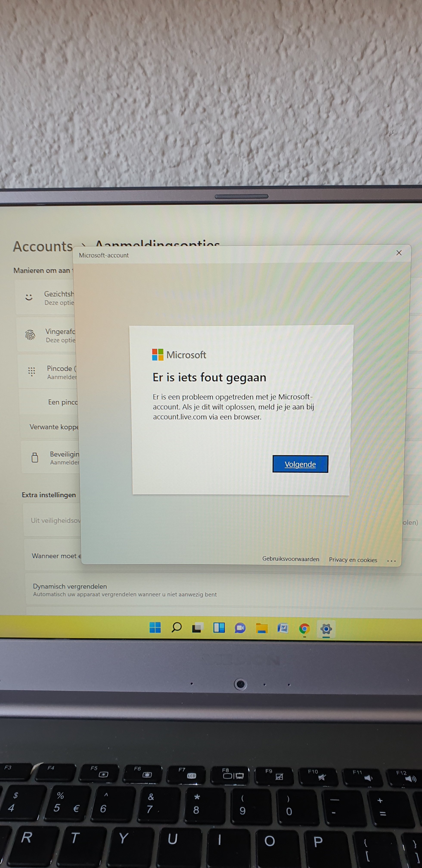This screenshot has width=422, height=868.
Task: Click the Accounts breadcrumb in Settings
Action: (x=43, y=246)
